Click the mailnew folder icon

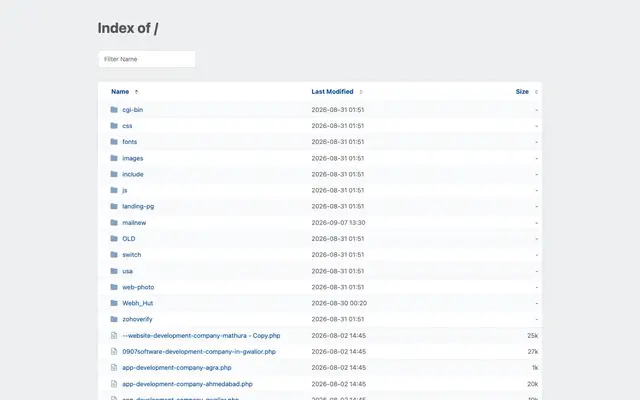click(114, 222)
